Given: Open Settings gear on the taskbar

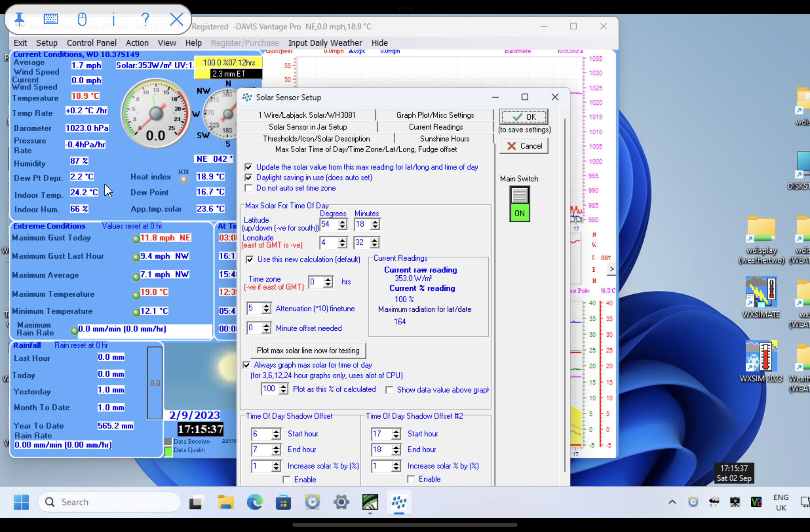Looking at the screenshot, I should coord(341,502).
